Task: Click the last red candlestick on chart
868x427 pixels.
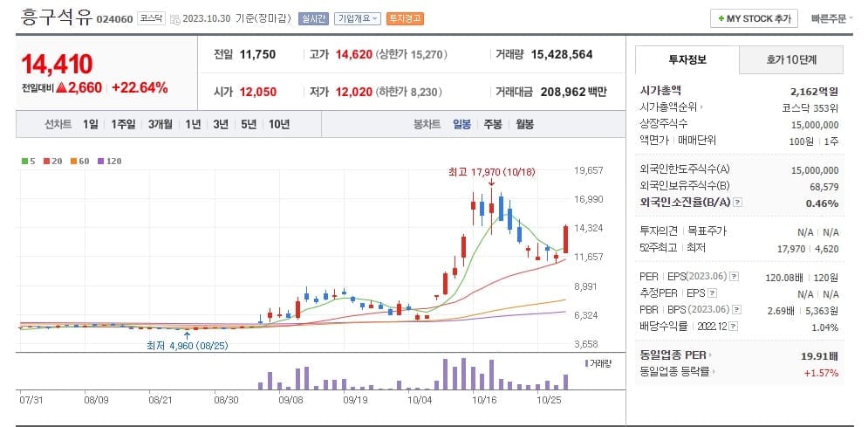Action: [566, 239]
